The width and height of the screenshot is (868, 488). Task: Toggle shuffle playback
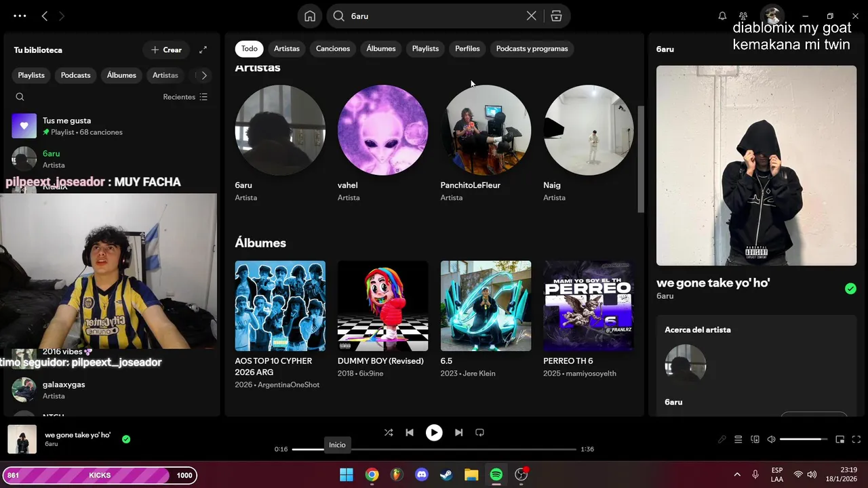tap(389, 432)
